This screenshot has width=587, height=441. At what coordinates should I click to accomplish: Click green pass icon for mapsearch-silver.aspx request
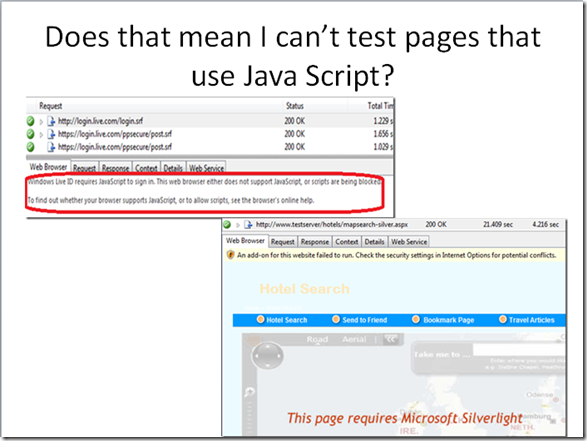227,225
